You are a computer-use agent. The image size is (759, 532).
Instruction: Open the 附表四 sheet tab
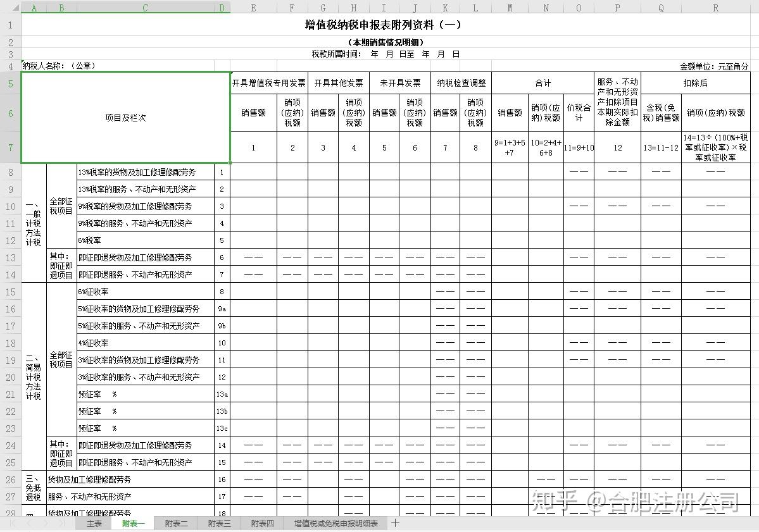(262, 523)
